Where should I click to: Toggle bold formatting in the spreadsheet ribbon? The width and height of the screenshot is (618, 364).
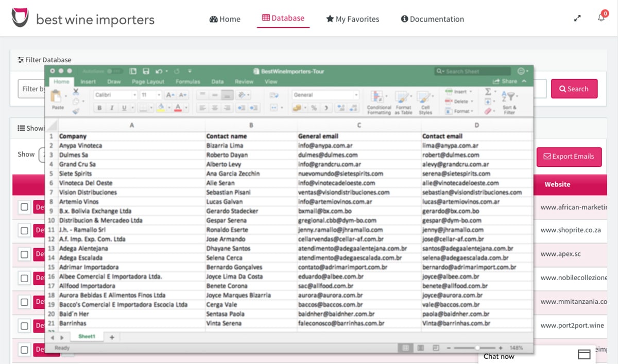(x=99, y=108)
